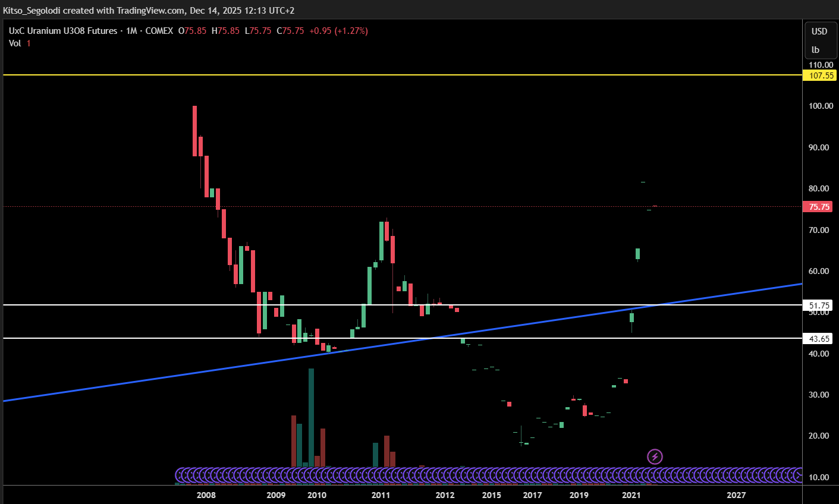Click the yellow 107.55 price label
Screen dimensions: 839x504
(820, 75)
